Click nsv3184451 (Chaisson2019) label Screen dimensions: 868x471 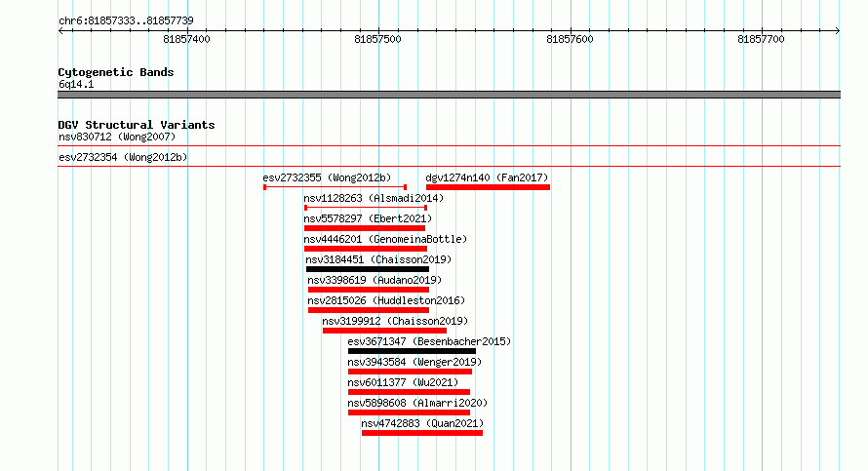[x=378, y=259]
